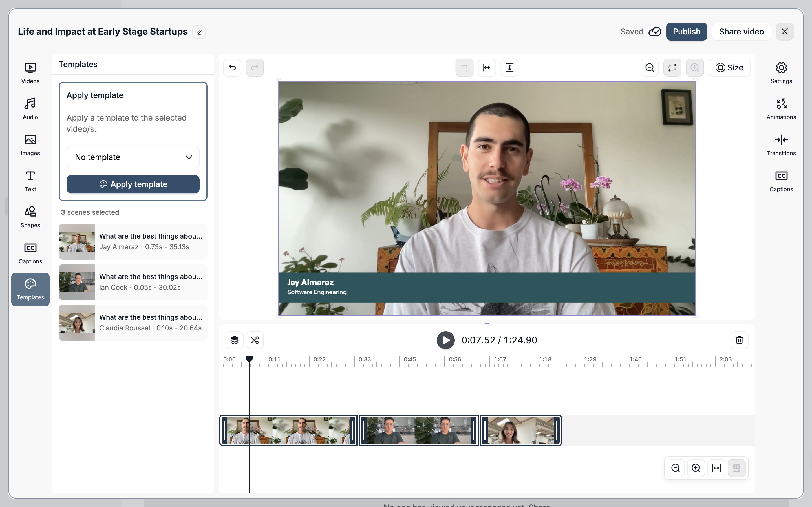812x507 pixels.
Task: Switch to the Audio tab
Action: 30,109
